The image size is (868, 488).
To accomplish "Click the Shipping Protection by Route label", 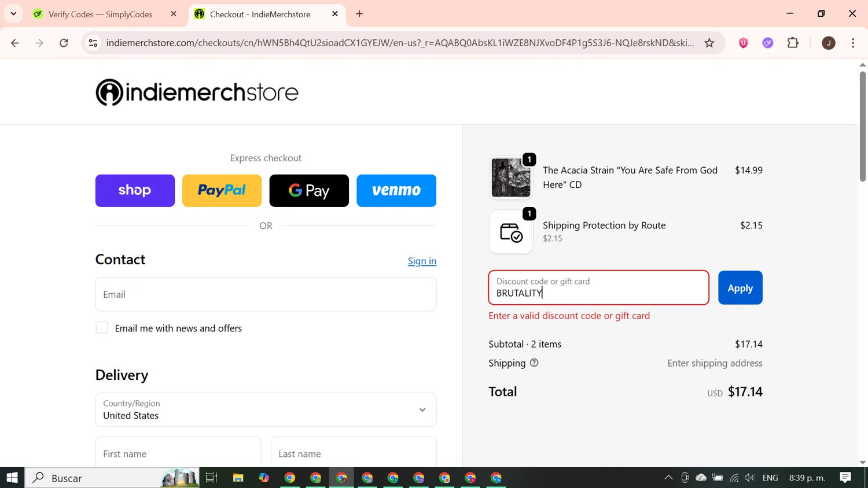I will coord(604,225).
